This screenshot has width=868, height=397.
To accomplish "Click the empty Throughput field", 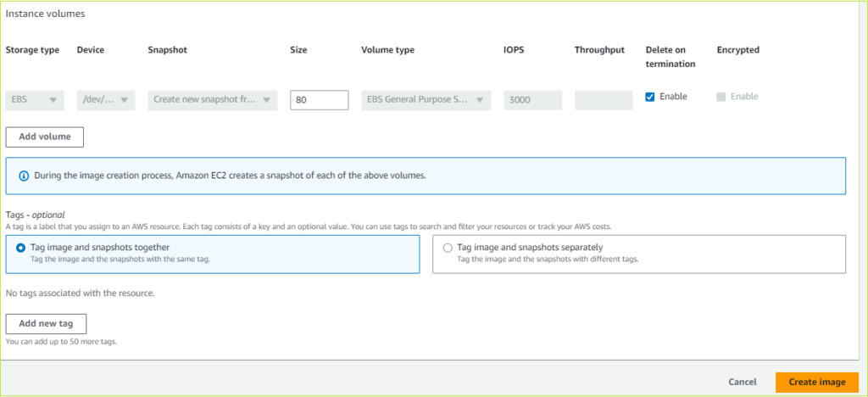I will 603,100.
